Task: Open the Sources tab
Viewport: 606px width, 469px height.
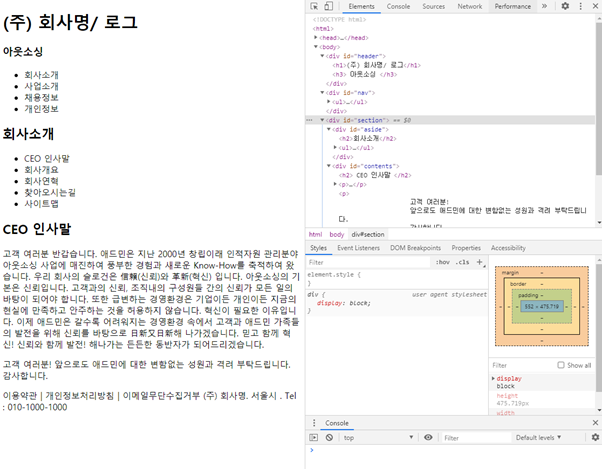Action: coord(433,6)
